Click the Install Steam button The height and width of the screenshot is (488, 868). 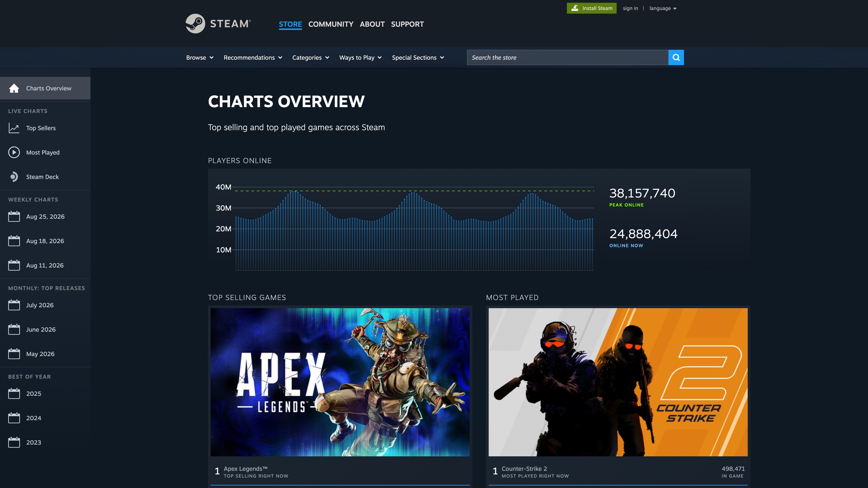tap(591, 8)
